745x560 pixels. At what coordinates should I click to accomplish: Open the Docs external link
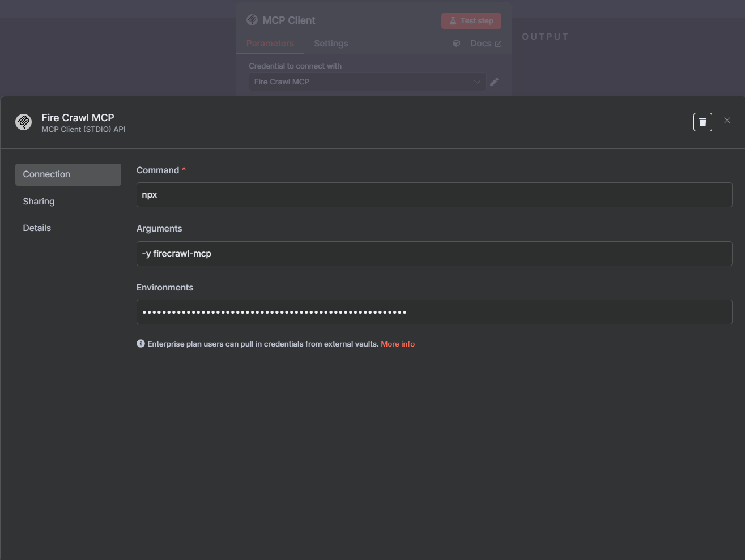point(486,44)
